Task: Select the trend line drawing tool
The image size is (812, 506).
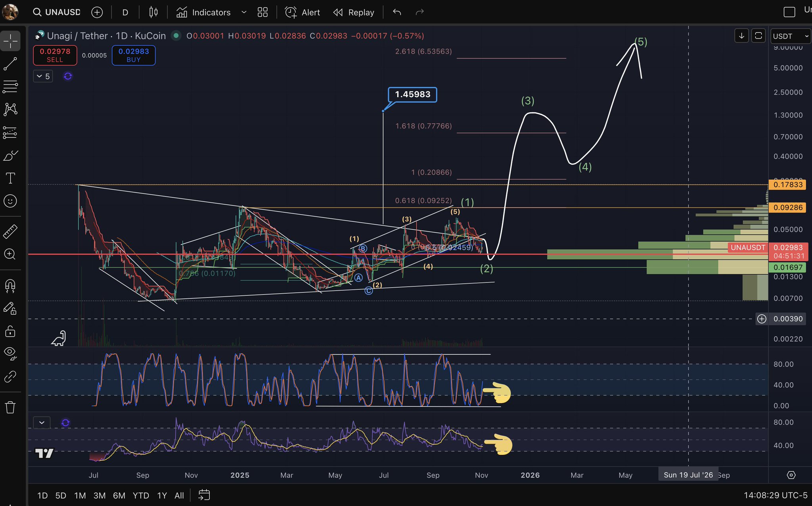Action: tap(10, 64)
